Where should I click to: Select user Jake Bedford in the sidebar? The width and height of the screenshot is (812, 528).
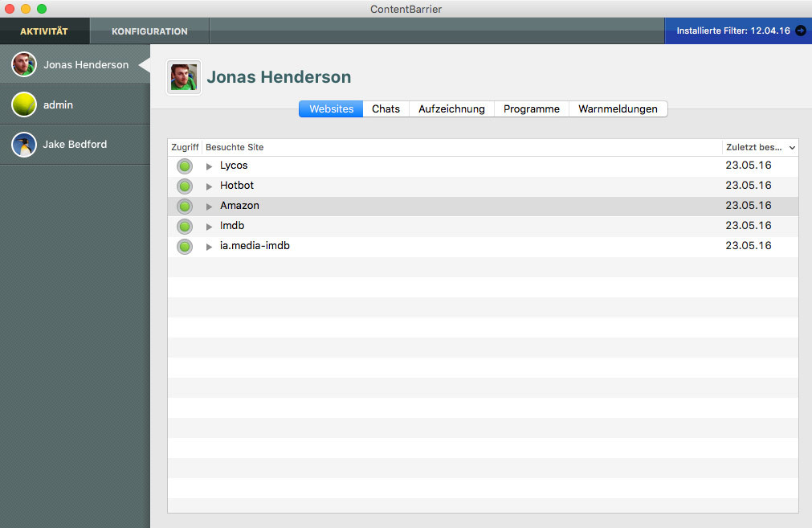[75, 145]
